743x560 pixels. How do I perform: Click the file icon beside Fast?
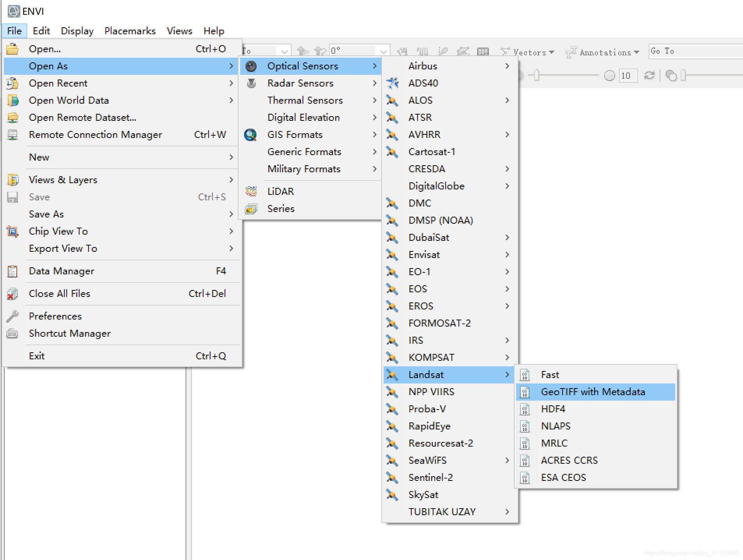525,375
